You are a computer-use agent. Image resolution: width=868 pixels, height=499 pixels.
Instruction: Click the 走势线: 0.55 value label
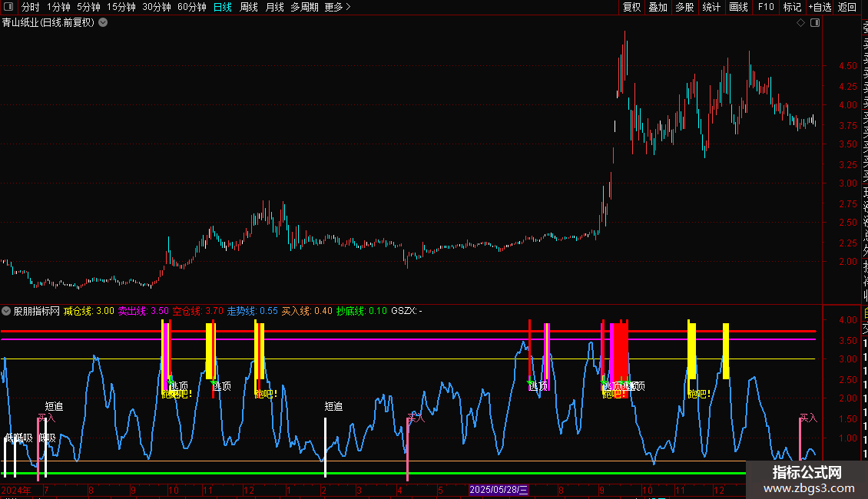pos(253,311)
